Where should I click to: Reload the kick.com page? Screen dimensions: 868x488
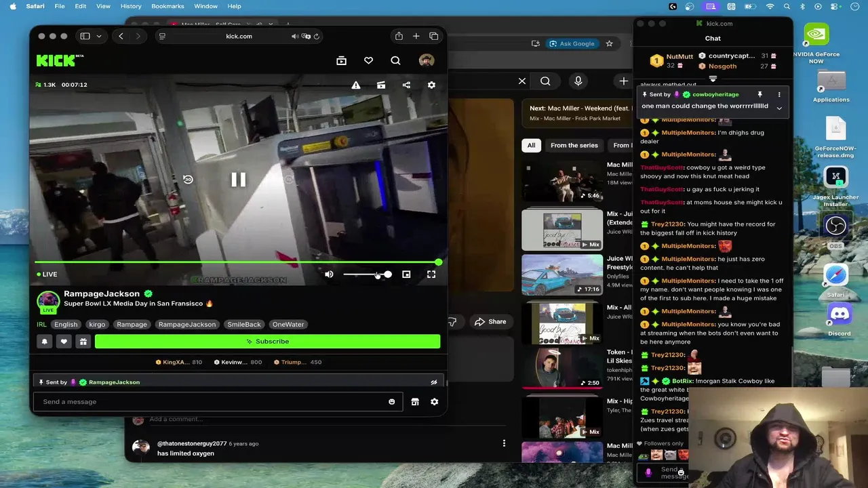tap(316, 36)
